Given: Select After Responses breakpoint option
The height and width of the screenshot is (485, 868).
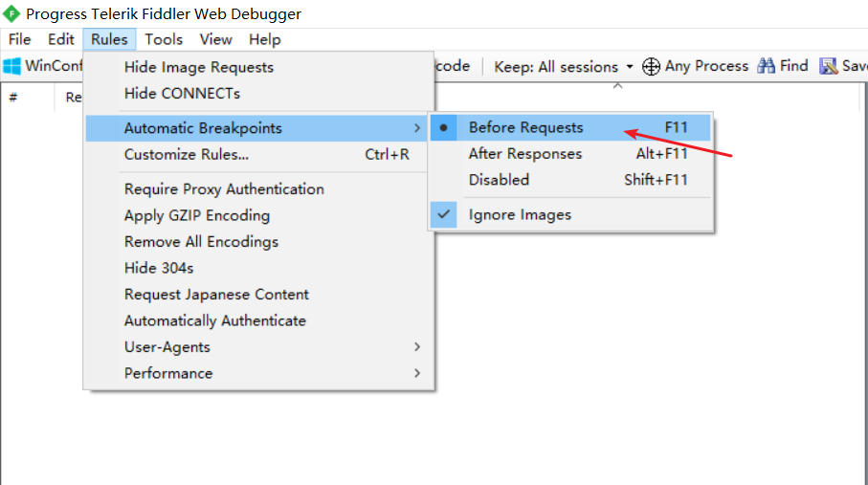Looking at the screenshot, I should 524,154.
